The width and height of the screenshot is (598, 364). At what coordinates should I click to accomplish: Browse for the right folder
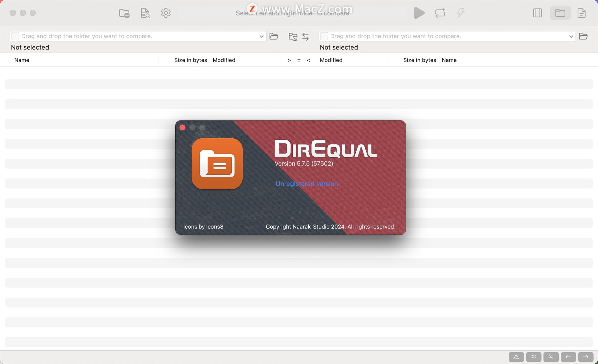(x=583, y=36)
